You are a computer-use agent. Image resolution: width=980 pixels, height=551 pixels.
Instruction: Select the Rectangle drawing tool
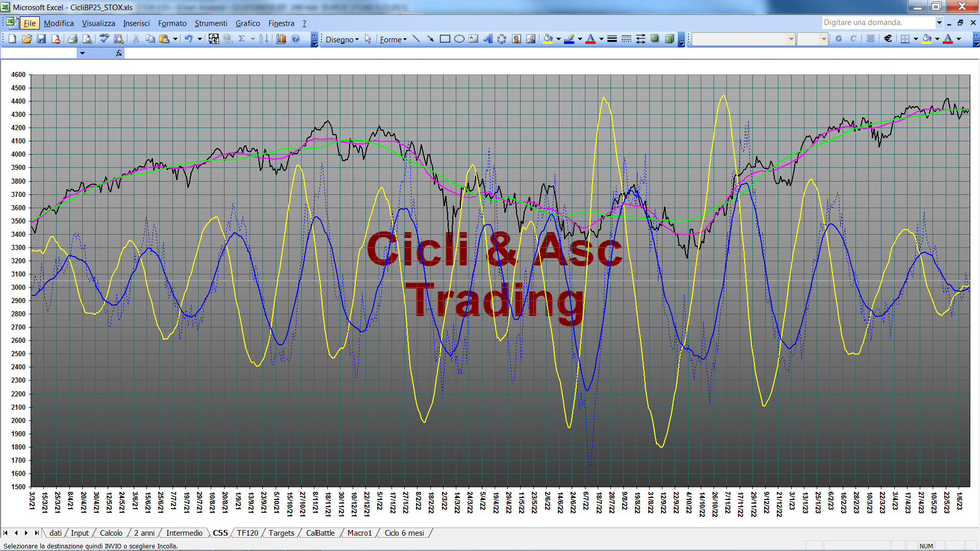click(x=445, y=39)
